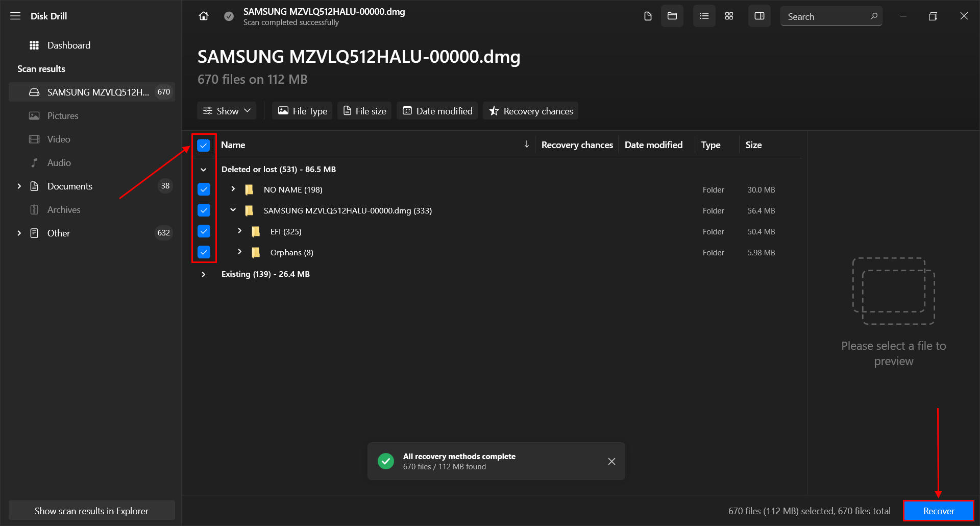
Task: Click the Recover button
Action: 939,511
